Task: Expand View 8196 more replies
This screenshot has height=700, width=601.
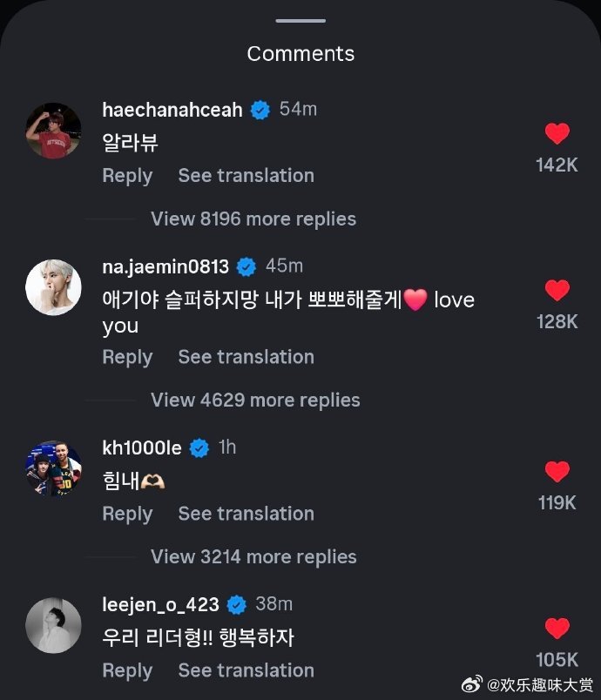Action: pyautogui.click(x=253, y=219)
